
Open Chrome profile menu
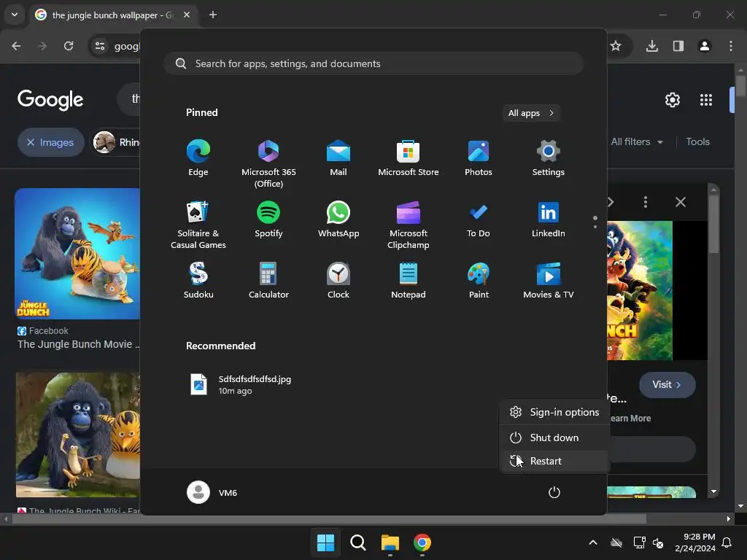point(704,46)
